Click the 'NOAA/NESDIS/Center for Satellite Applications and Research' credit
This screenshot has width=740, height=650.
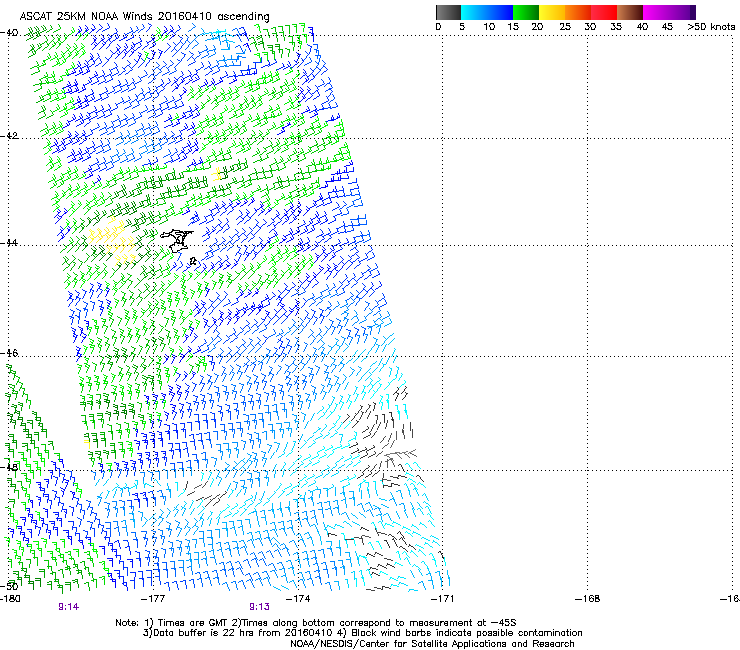(x=432, y=644)
